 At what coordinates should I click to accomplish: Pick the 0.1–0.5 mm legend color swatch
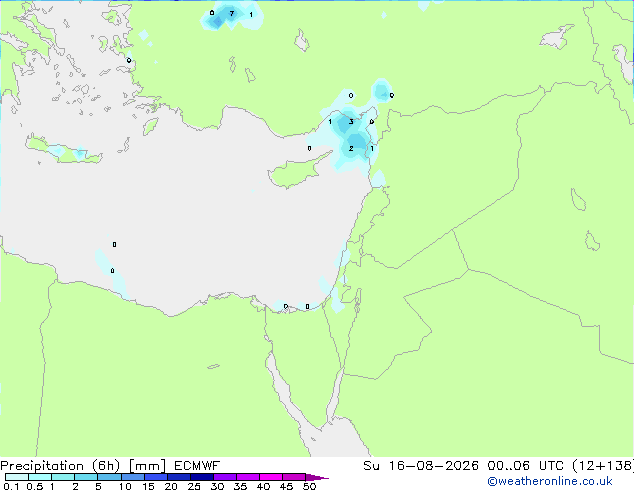(17, 477)
